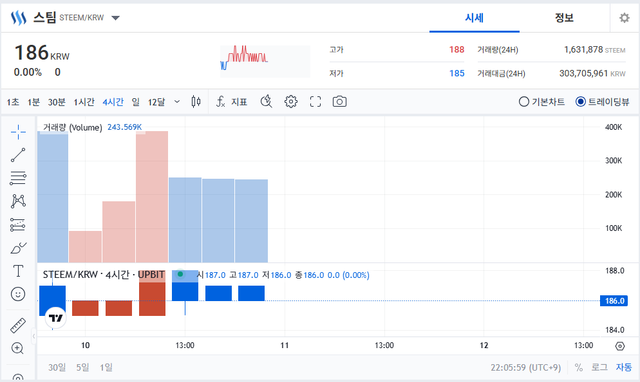Image resolution: width=640 pixels, height=382 pixels.
Task: Click the high price value 188
Action: [457, 50]
